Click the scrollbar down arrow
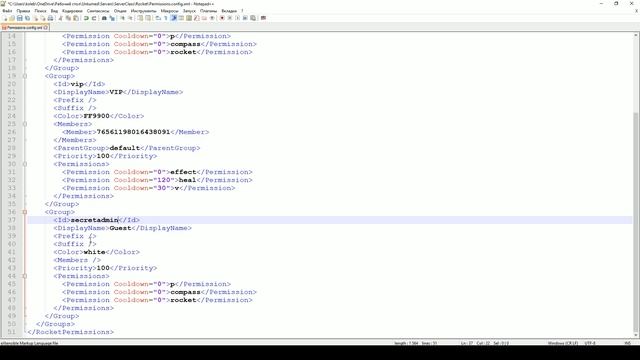640x360 pixels. [x=636, y=335]
